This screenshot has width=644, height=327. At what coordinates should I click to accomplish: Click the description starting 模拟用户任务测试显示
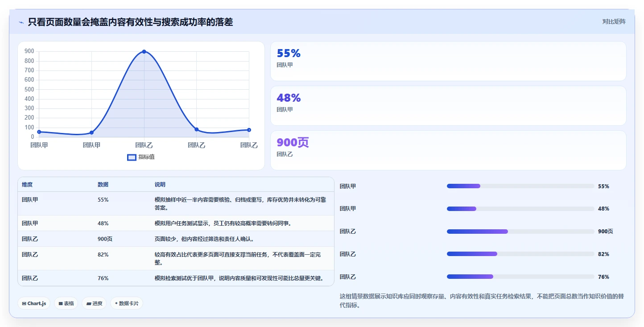pyautogui.click(x=223, y=224)
